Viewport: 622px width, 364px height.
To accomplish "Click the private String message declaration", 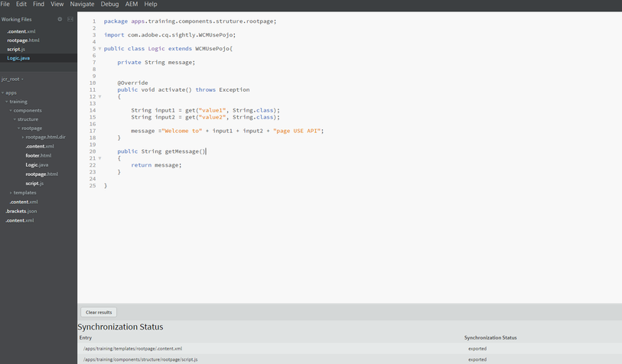I will (156, 62).
